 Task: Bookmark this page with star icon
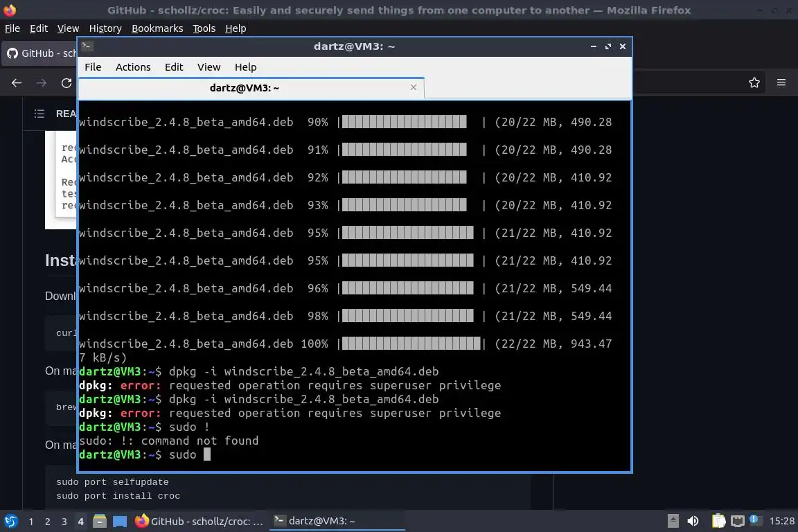pos(754,82)
